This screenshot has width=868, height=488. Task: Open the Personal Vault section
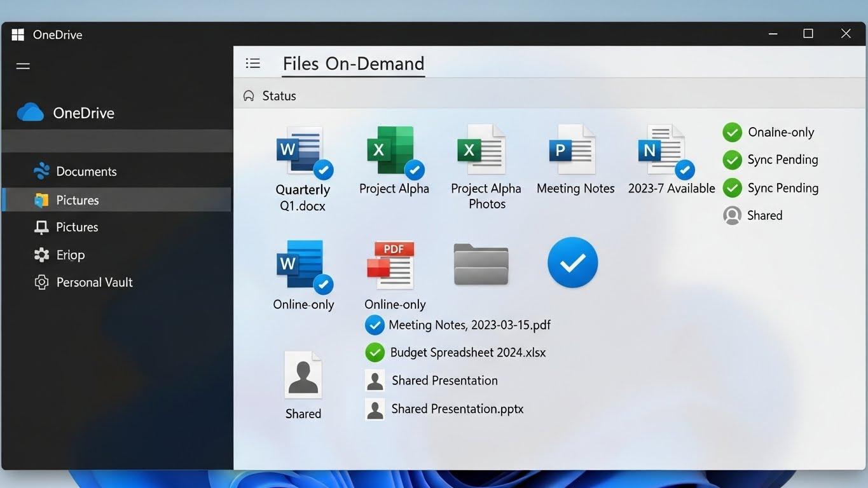[94, 282]
